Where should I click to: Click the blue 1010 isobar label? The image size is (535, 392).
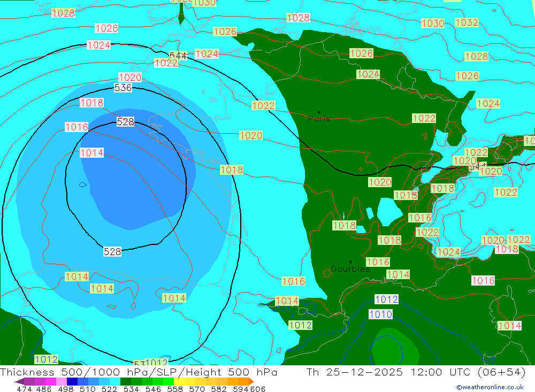[380, 314]
